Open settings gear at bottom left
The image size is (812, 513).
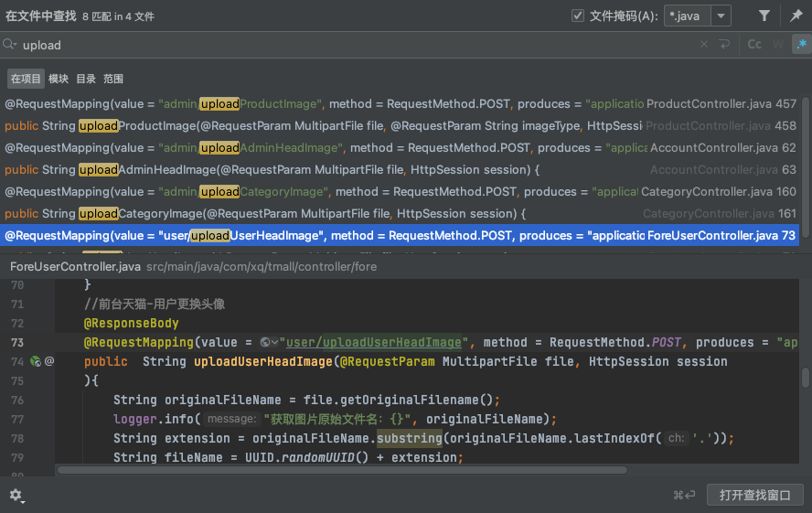(x=16, y=495)
